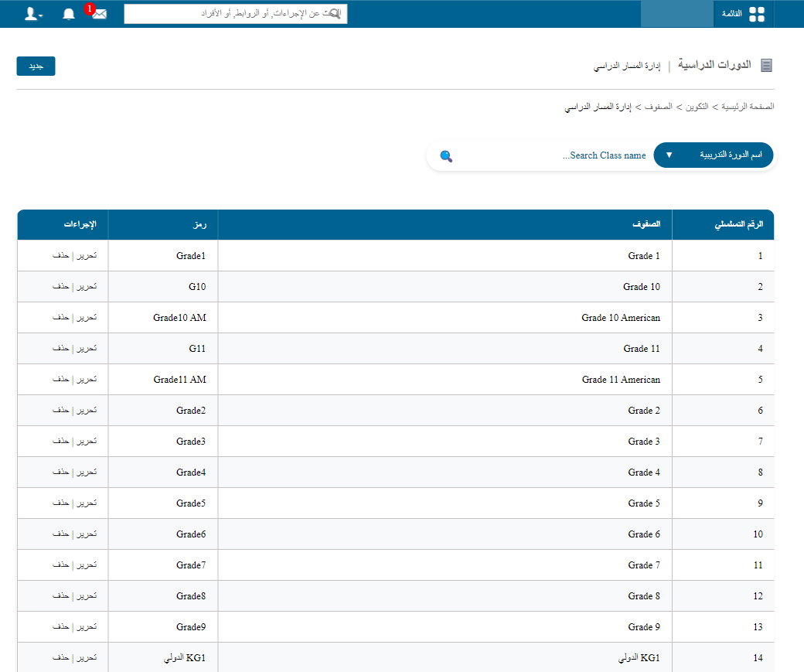804x672 pixels.
Task: Click حذف for Grade 10 American
Action: click(60, 318)
